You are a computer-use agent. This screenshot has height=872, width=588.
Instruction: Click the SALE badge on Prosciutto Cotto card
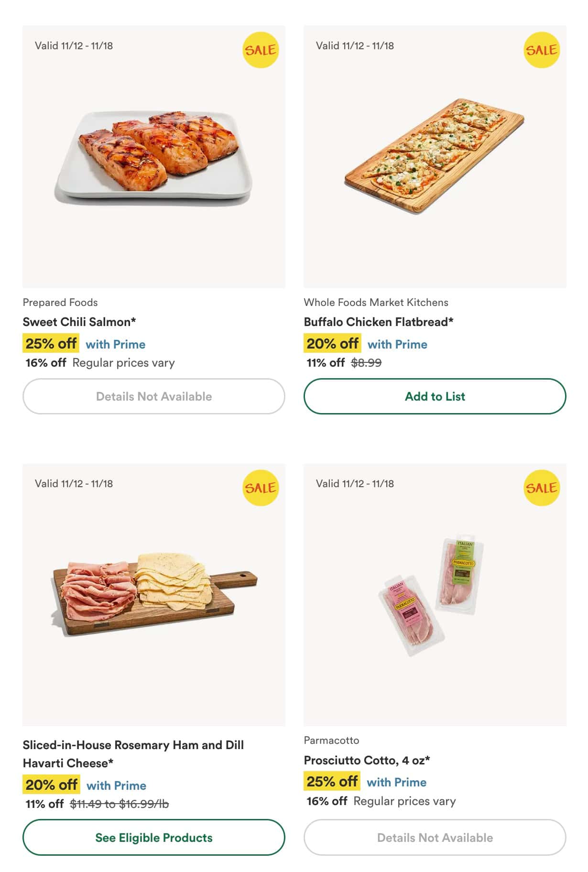pyautogui.click(x=541, y=488)
